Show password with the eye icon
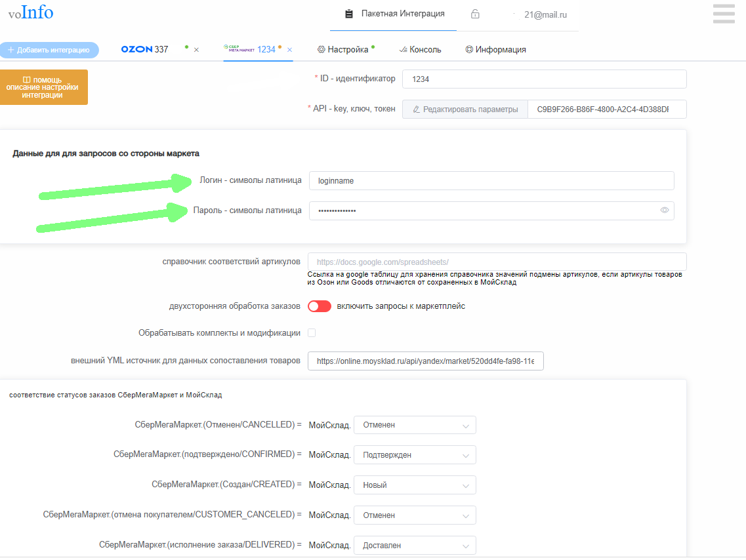Screen dimensions: 746x560 tap(664, 210)
